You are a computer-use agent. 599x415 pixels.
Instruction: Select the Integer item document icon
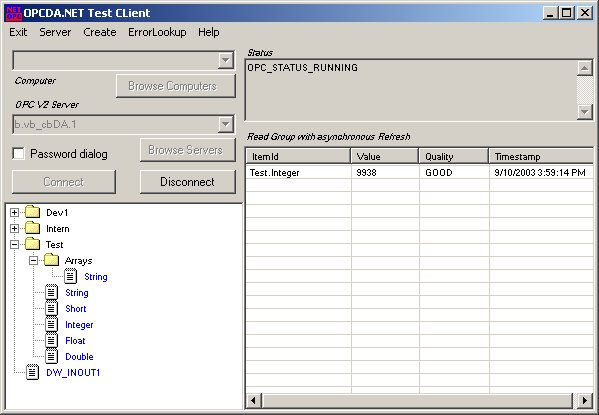point(52,324)
